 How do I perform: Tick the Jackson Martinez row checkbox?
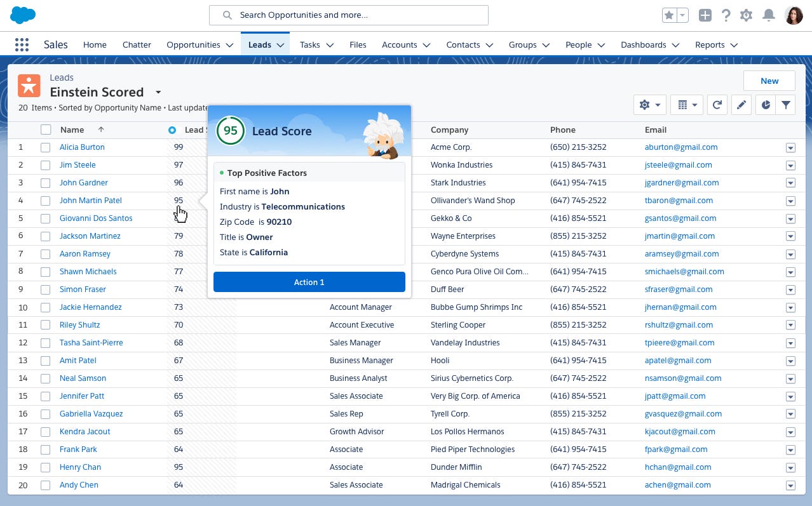[45, 236]
